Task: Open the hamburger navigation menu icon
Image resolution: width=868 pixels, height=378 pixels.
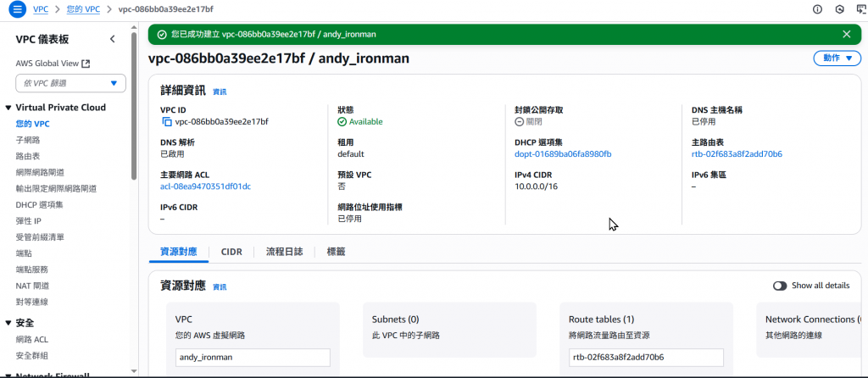Action: click(17, 9)
